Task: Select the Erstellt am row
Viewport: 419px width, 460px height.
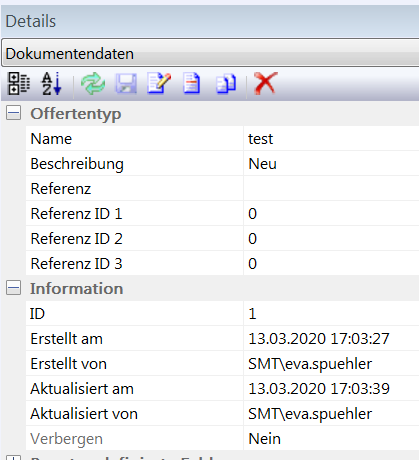Action: point(222,338)
